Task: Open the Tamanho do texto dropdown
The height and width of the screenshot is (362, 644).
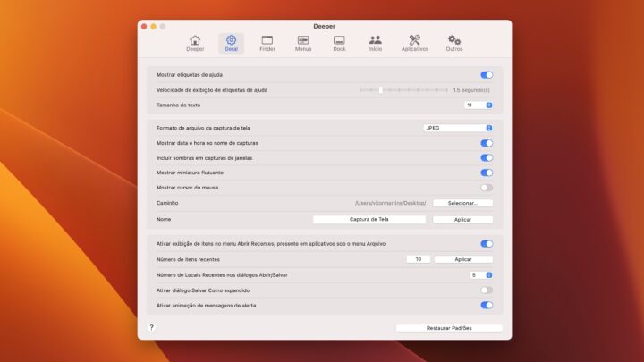Action: (x=478, y=105)
